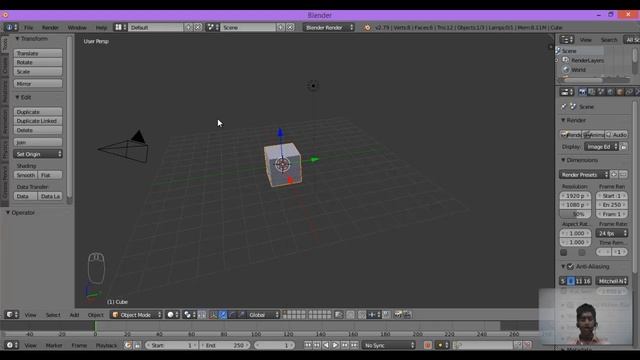Delete the Default screen layout
The image size is (640, 360).
[x=198, y=27]
